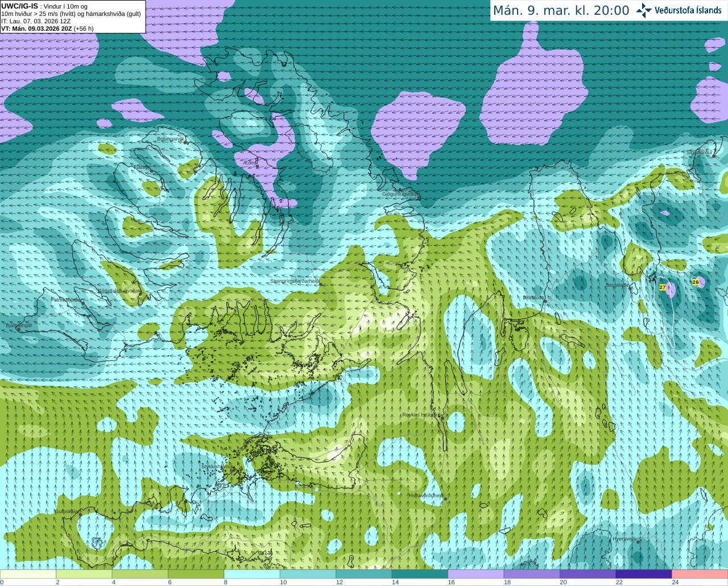
Task: Click the Holtavörðuheiði station label
Action: tap(426, 496)
